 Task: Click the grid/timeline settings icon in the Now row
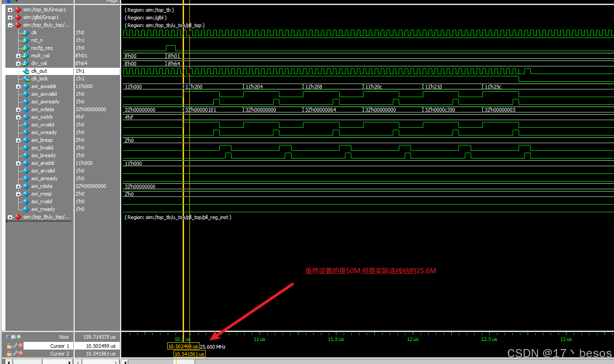pyautogui.click(x=13, y=337)
